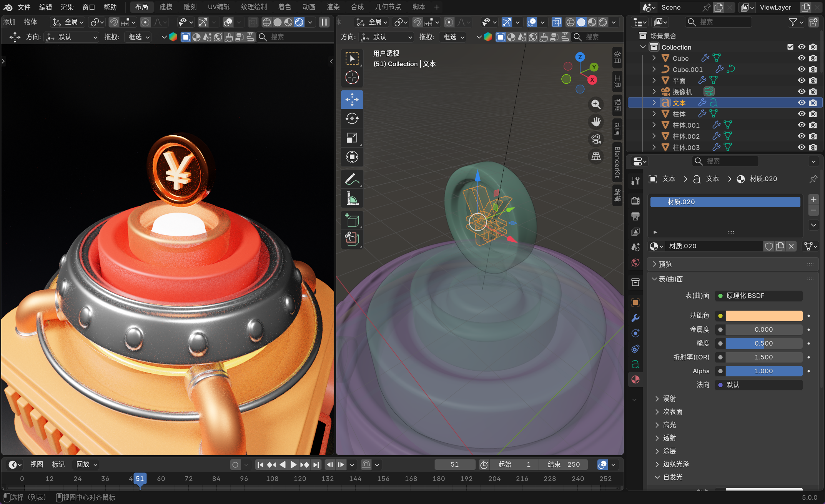Expand the 高光 material section

coord(669,425)
